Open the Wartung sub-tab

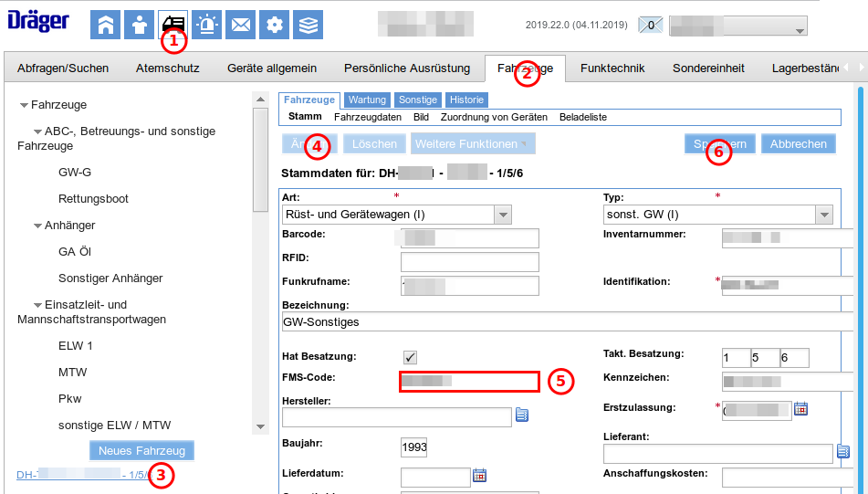(367, 100)
